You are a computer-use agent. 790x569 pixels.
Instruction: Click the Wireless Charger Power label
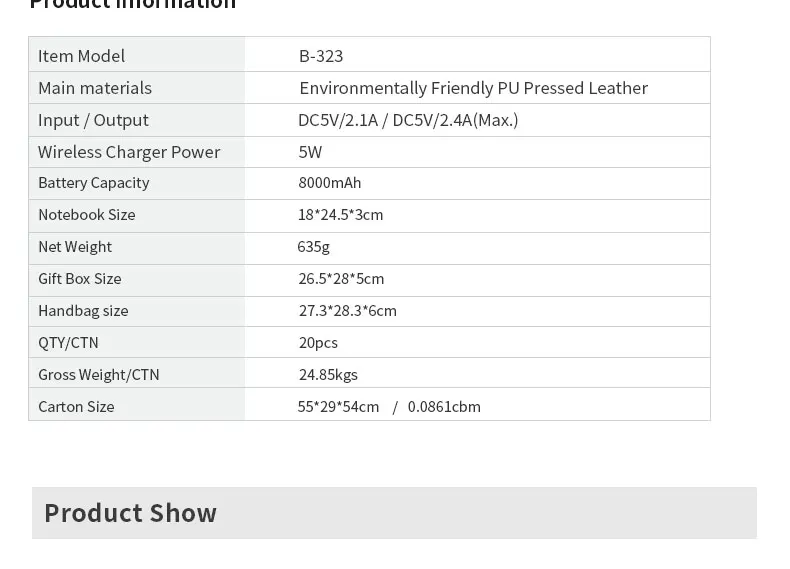[129, 152]
